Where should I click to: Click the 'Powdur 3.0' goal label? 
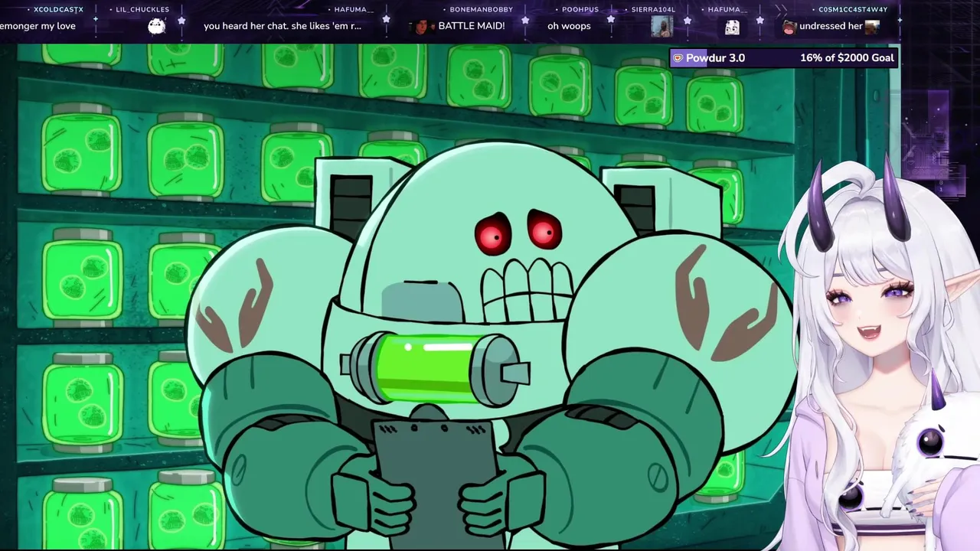coord(715,58)
